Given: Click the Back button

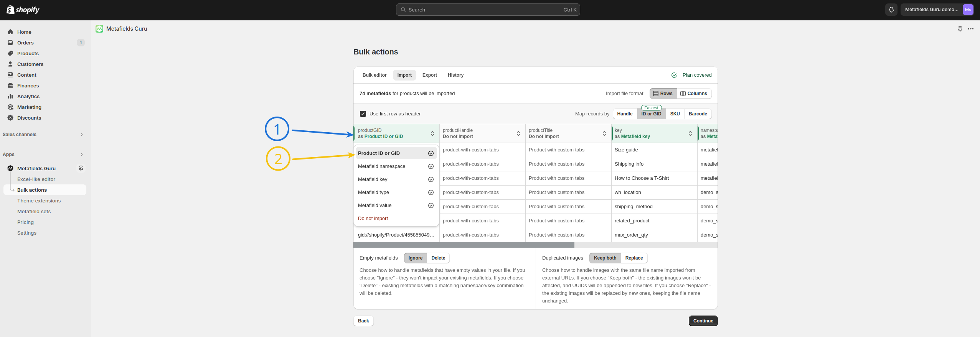Looking at the screenshot, I should pyautogui.click(x=363, y=321).
